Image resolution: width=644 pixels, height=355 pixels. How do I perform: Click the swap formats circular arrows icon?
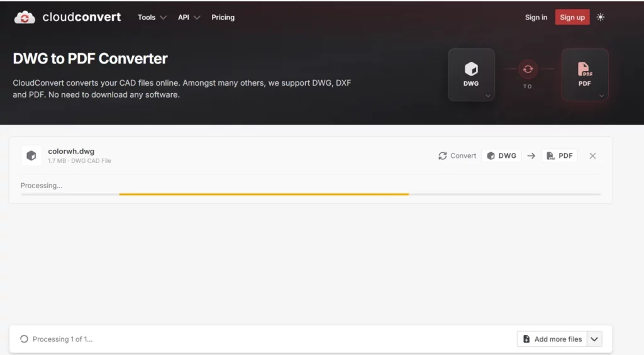[x=528, y=69]
